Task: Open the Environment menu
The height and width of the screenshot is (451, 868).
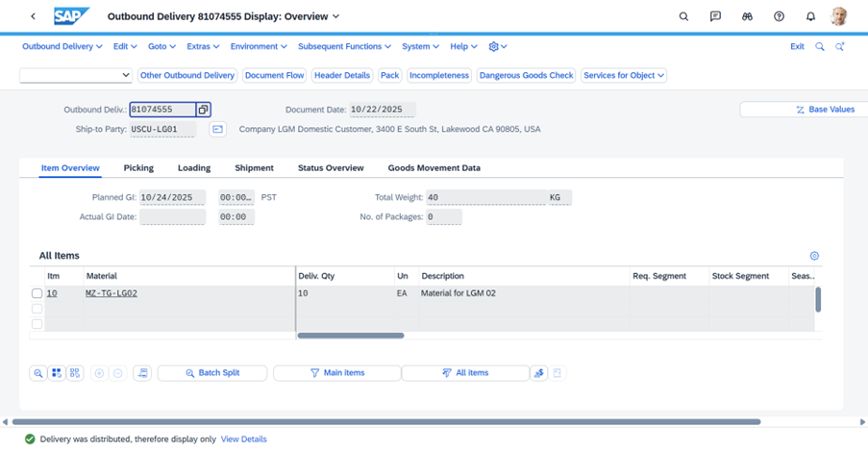Action: tap(259, 46)
